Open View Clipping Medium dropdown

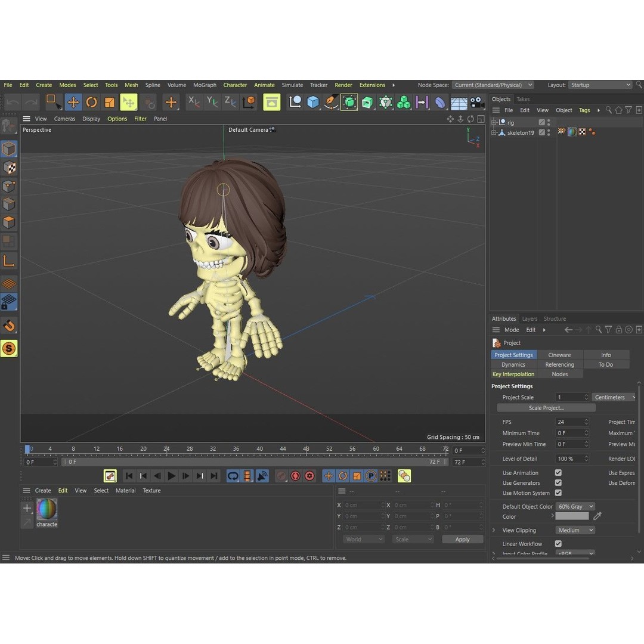pos(575,530)
